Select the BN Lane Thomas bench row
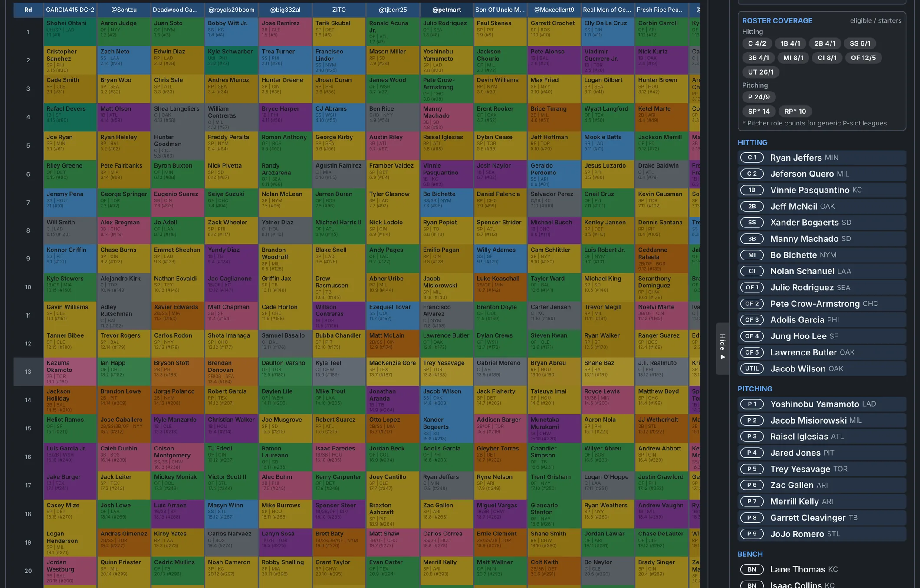920x588 pixels. point(822,569)
